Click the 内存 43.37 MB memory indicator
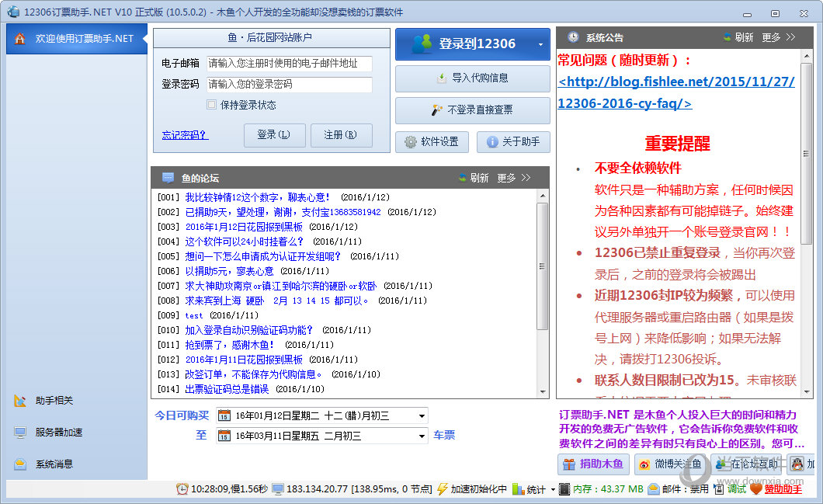The width and height of the screenshot is (823, 504). [x=601, y=488]
